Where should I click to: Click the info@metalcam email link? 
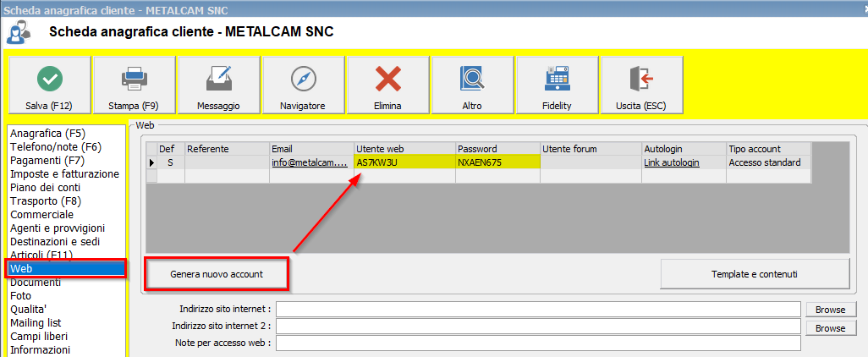[x=310, y=162]
